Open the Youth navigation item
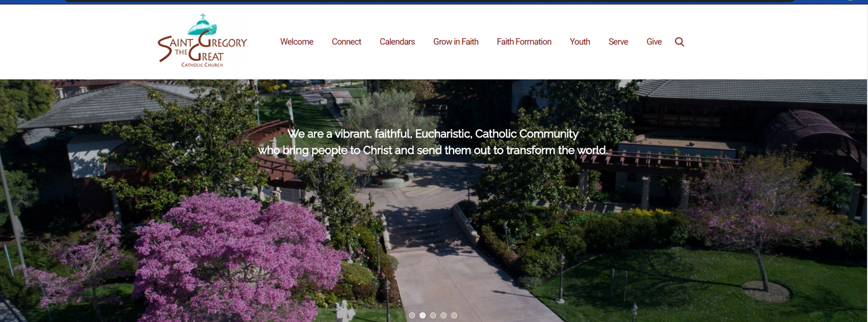 point(580,42)
